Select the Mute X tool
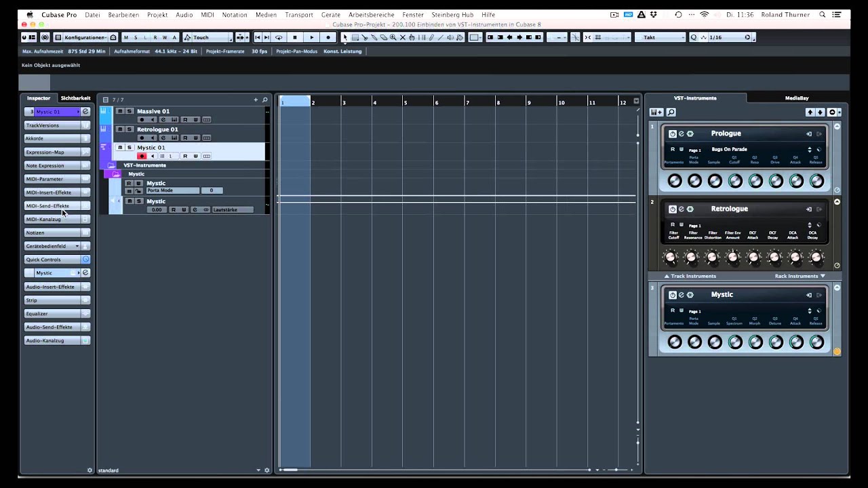The width and height of the screenshot is (868, 488). pyautogui.click(x=402, y=37)
